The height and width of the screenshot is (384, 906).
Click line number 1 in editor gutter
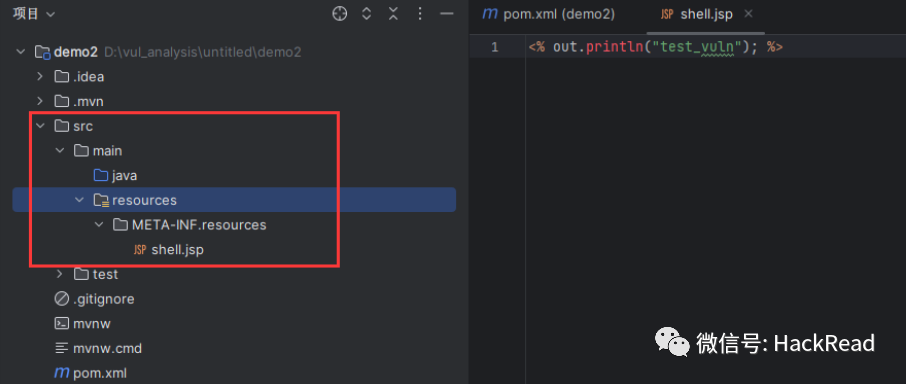coord(495,47)
